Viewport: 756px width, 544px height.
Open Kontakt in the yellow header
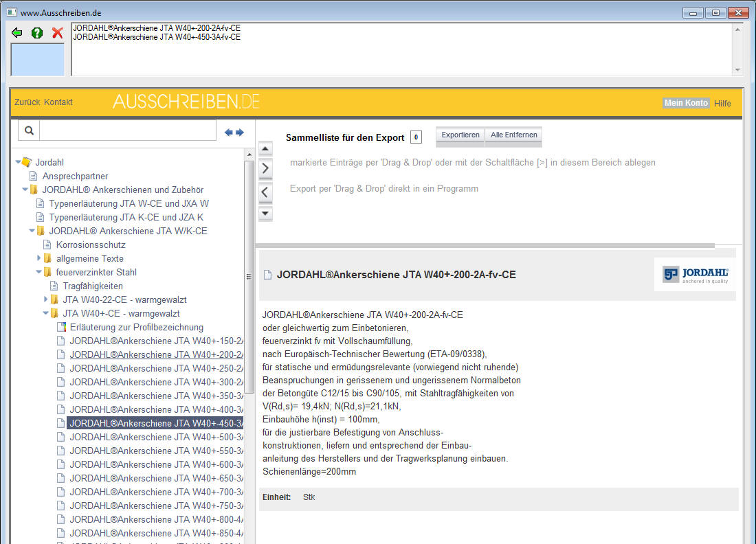click(x=58, y=102)
